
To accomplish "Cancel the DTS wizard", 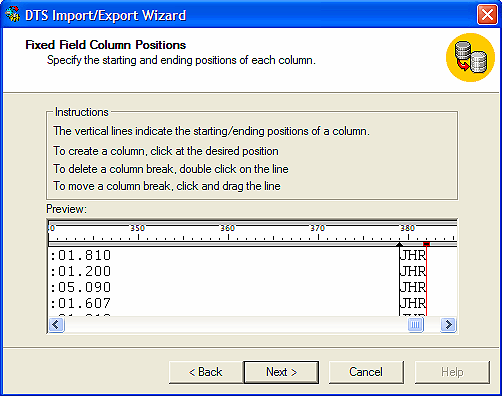I will [366, 372].
